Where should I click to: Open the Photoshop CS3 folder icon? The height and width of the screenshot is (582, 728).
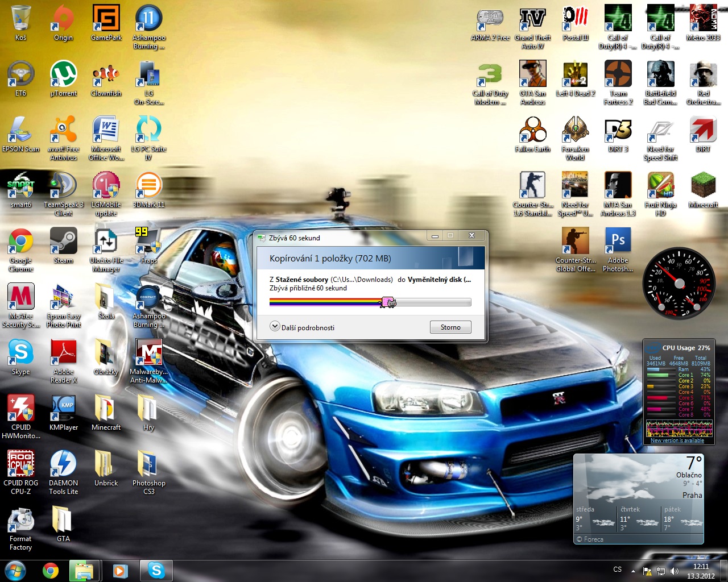[148, 472]
